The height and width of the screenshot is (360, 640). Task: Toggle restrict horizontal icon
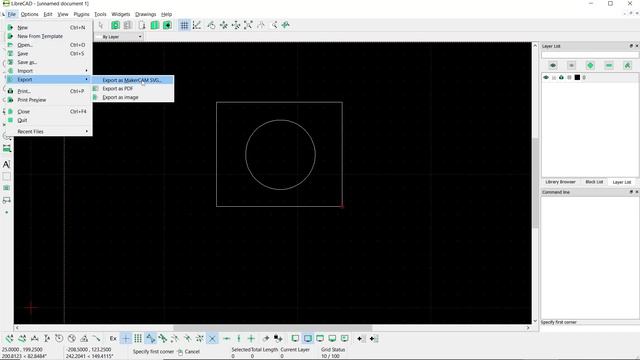click(x=227, y=338)
